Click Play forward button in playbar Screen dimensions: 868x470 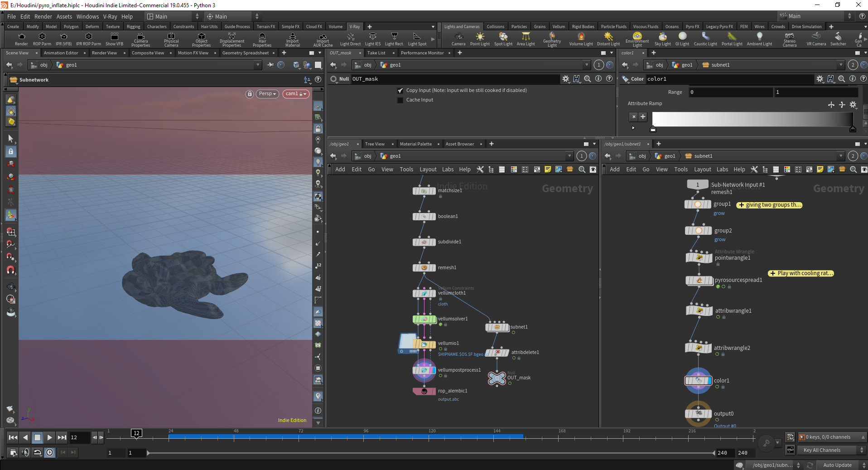(x=50, y=437)
